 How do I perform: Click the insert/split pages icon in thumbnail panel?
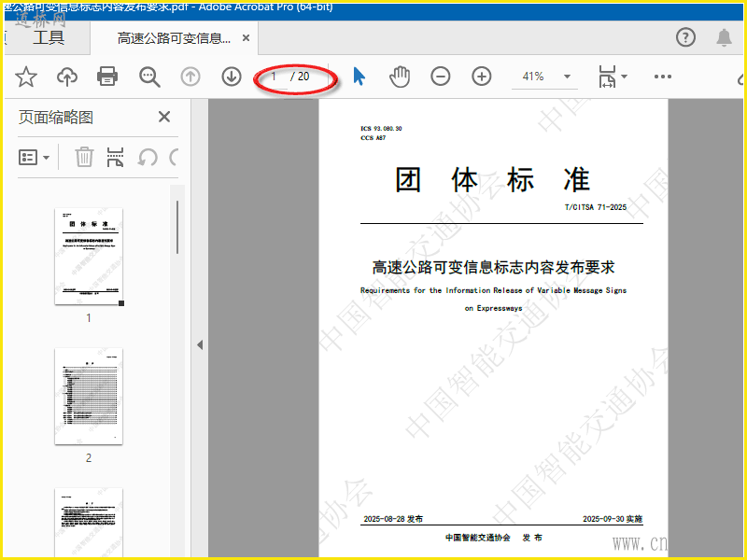click(x=115, y=157)
